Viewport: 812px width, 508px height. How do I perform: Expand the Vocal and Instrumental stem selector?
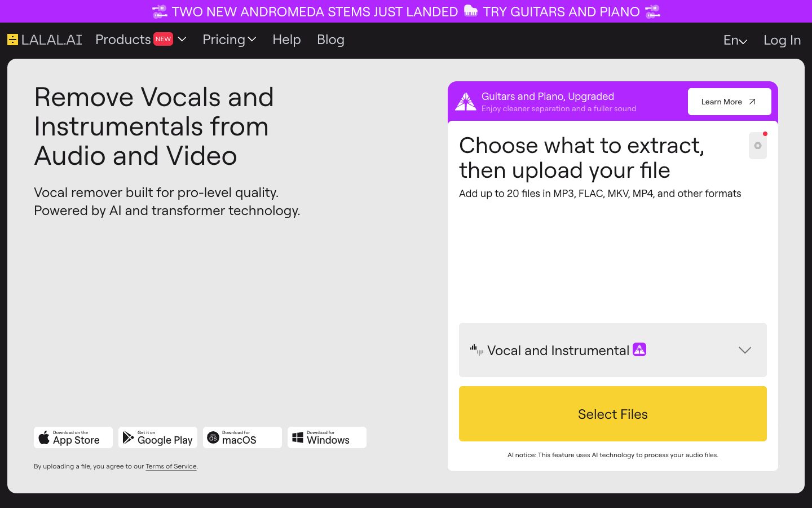[613, 350]
